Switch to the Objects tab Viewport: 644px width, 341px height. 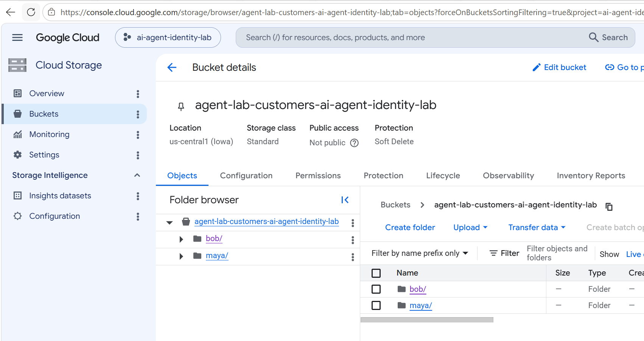[x=182, y=176]
